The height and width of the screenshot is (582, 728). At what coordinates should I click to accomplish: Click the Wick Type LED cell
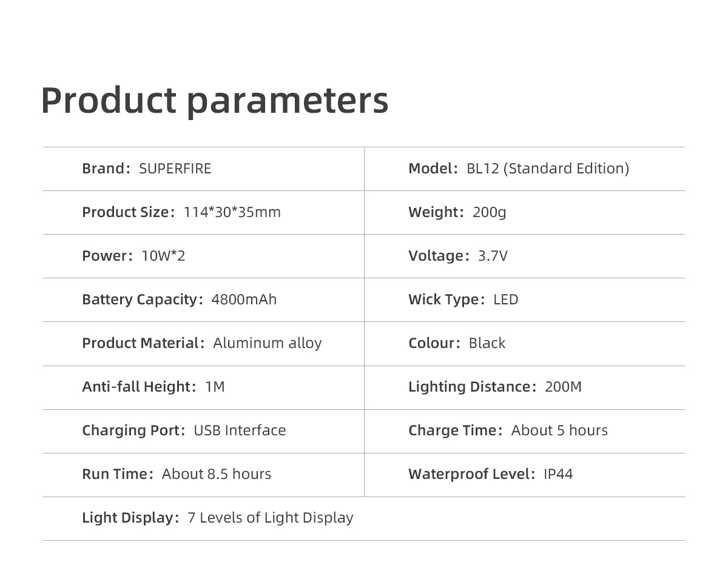(x=463, y=299)
